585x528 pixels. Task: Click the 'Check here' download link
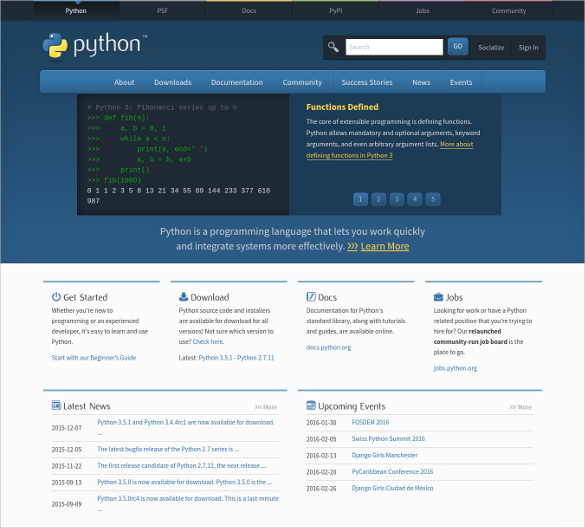(208, 341)
